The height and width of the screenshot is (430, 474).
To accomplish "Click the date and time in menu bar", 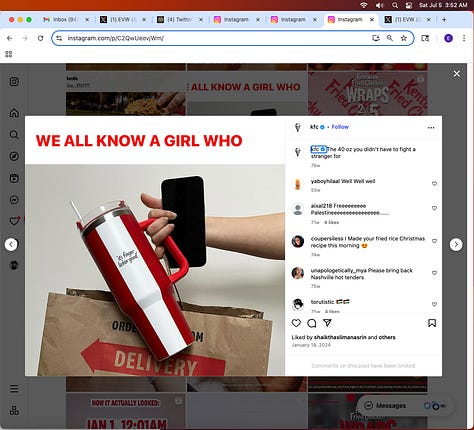I will click(x=443, y=5).
